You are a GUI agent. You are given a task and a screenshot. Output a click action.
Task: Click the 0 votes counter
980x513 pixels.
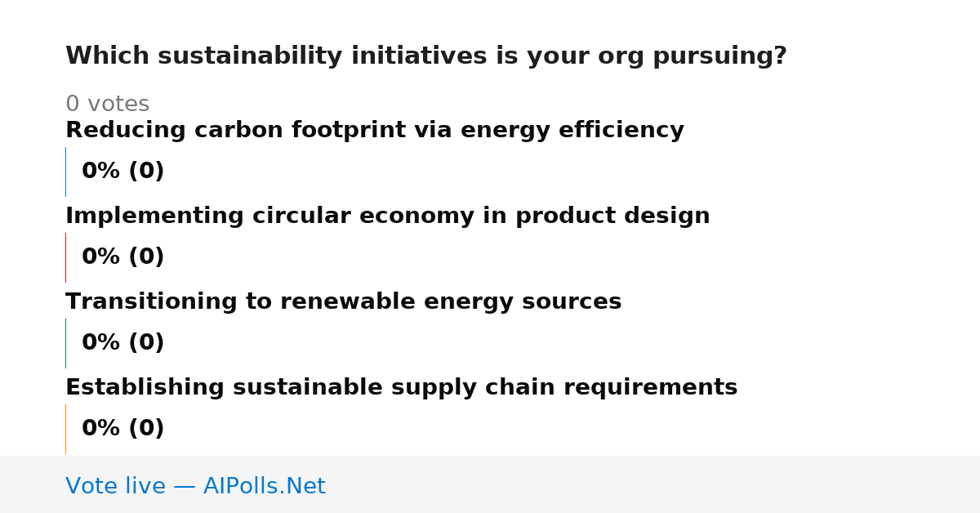click(107, 105)
